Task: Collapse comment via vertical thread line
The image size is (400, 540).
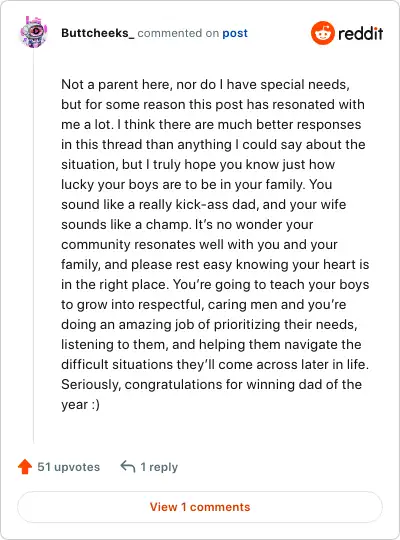Action: (33, 246)
